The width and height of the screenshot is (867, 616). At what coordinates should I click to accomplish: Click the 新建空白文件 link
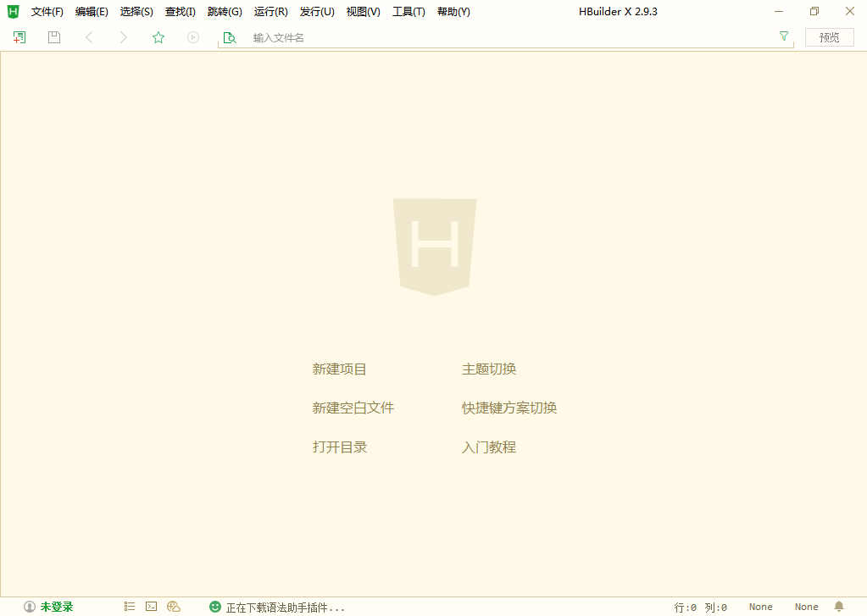(x=353, y=408)
